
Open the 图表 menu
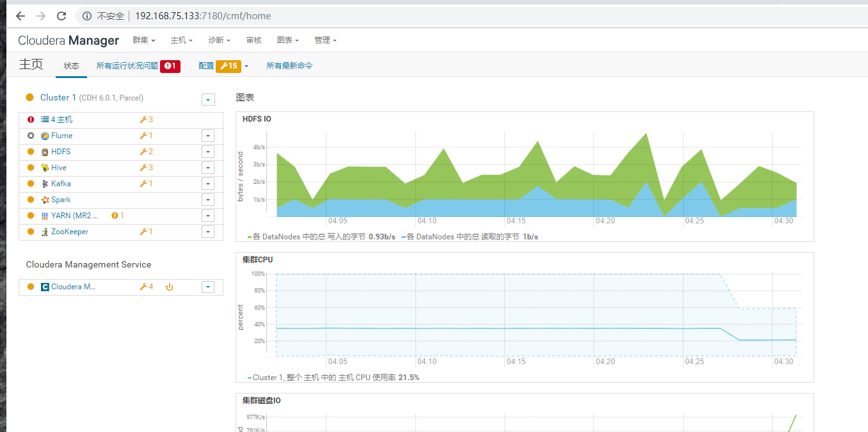pyautogui.click(x=288, y=40)
